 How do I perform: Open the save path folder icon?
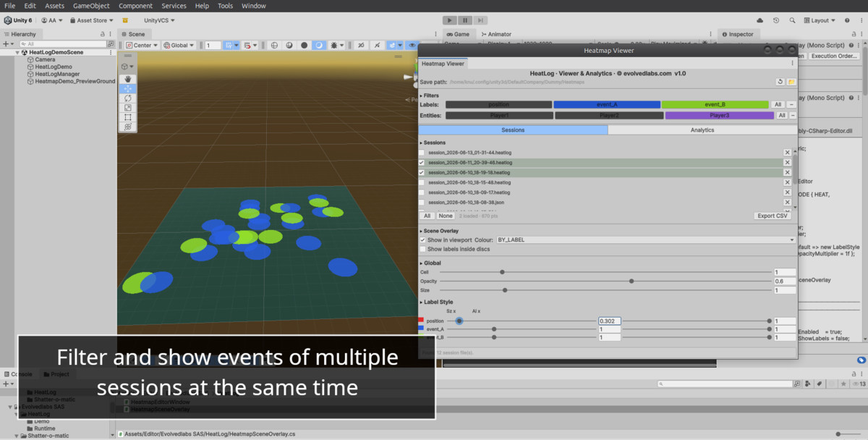[x=791, y=82]
